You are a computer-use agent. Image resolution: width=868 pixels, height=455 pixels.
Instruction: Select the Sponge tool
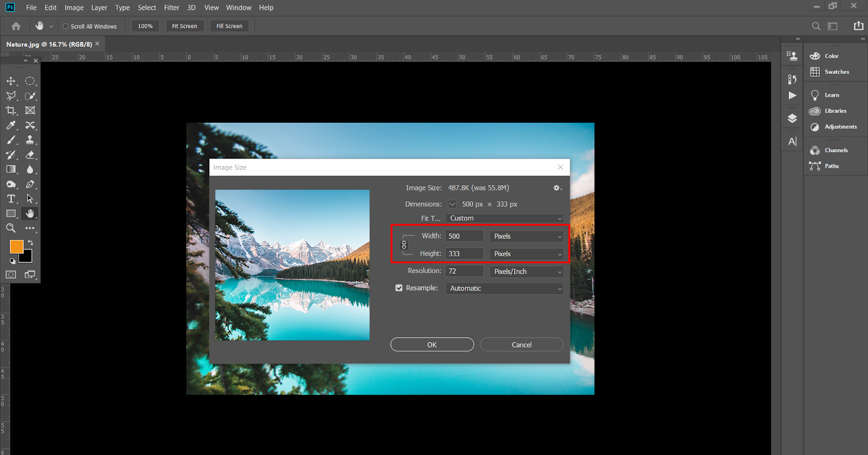point(11,184)
